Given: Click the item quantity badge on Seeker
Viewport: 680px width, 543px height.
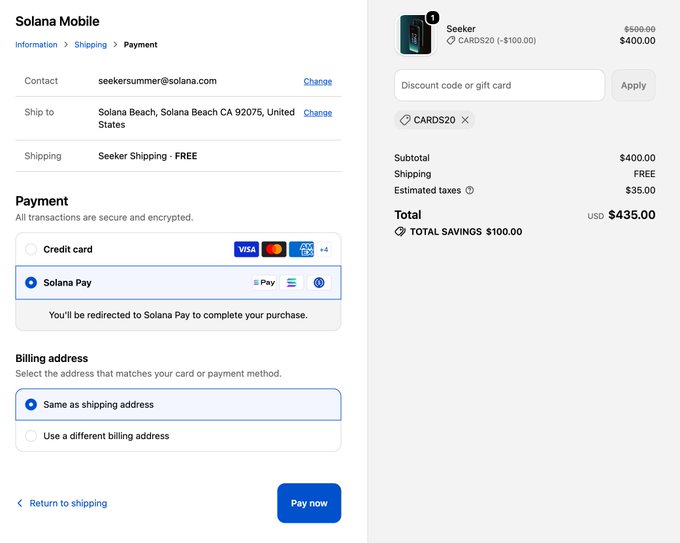Looking at the screenshot, I should [x=432, y=18].
